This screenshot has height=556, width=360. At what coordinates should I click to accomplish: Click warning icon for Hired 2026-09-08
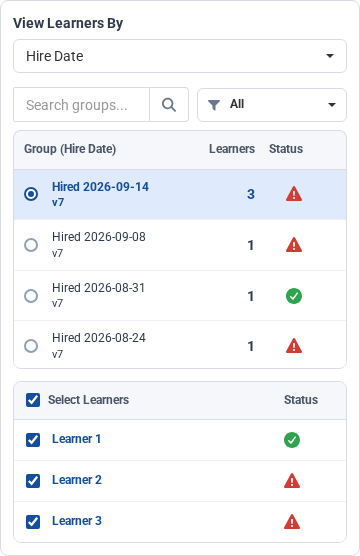tap(294, 245)
